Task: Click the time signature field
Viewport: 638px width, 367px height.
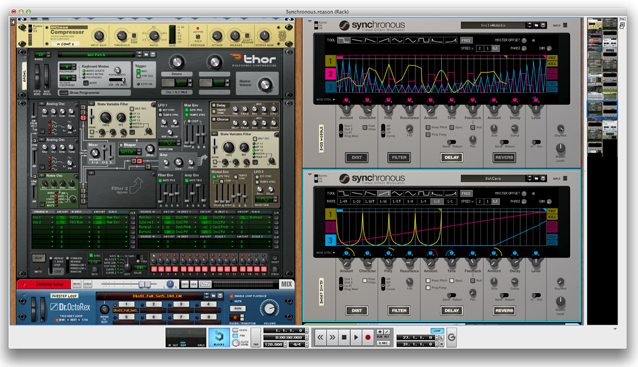Action: coord(297,344)
